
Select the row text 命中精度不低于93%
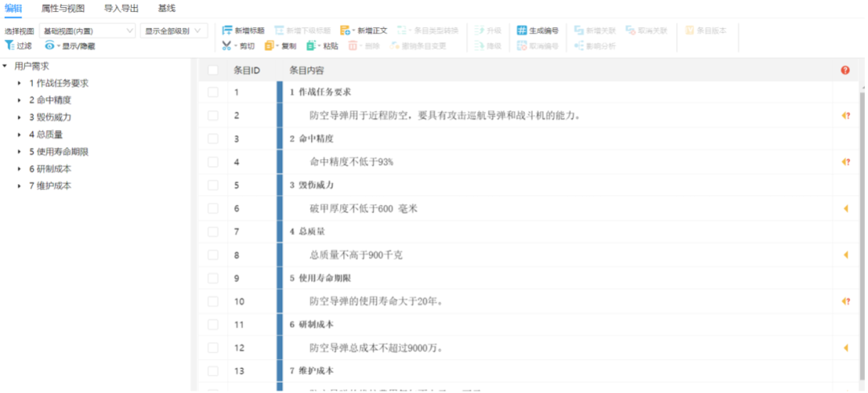(351, 162)
